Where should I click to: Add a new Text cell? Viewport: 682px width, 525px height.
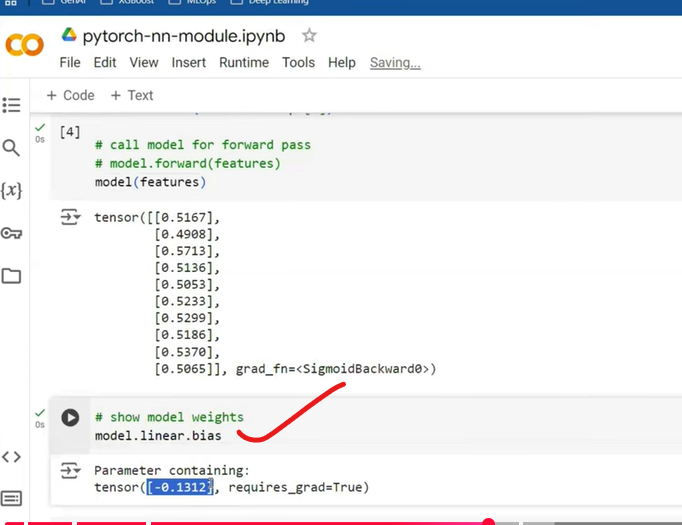tap(132, 95)
